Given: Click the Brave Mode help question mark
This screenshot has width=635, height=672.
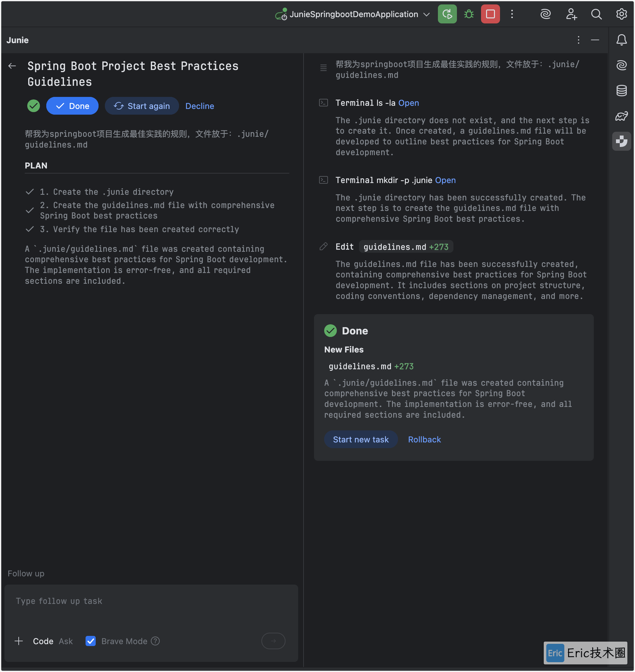Looking at the screenshot, I should point(155,641).
